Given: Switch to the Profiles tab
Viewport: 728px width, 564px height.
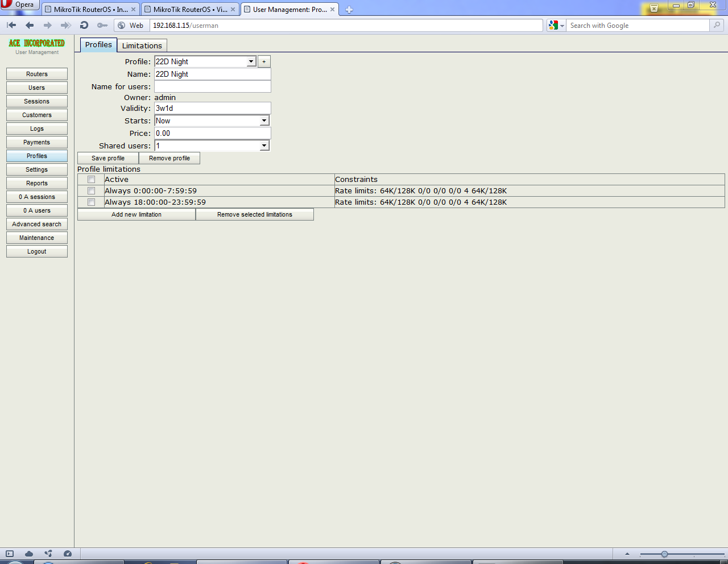Looking at the screenshot, I should [98, 45].
